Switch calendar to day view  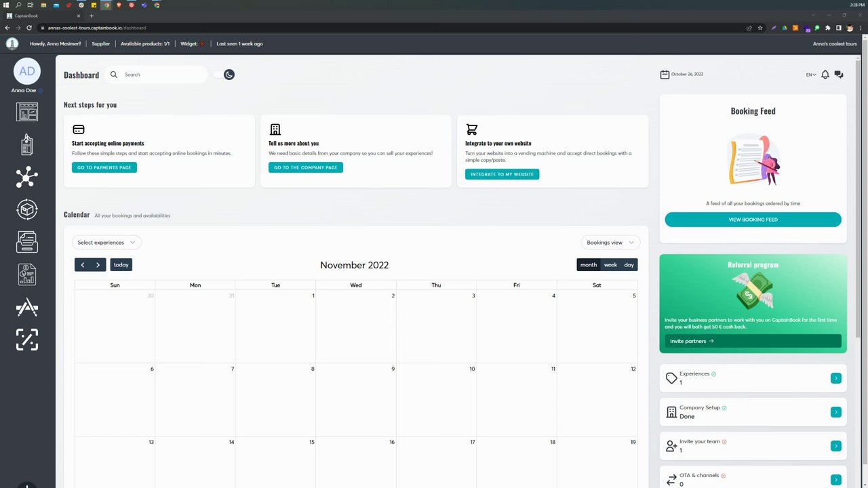point(629,265)
